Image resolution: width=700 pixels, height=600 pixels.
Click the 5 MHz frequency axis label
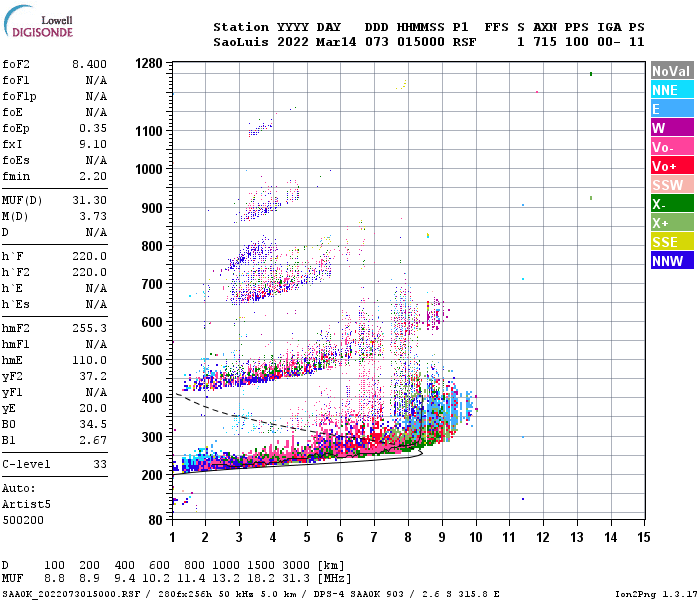click(307, 537)
